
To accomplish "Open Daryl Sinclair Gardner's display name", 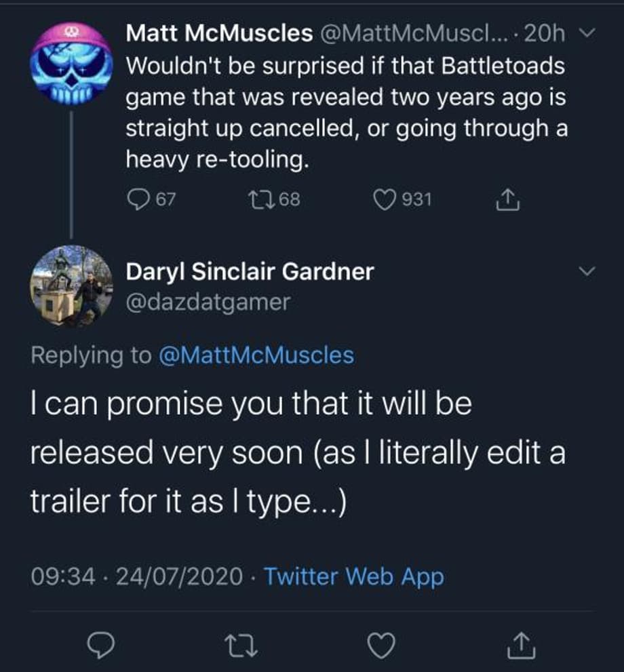I will 250,272.
